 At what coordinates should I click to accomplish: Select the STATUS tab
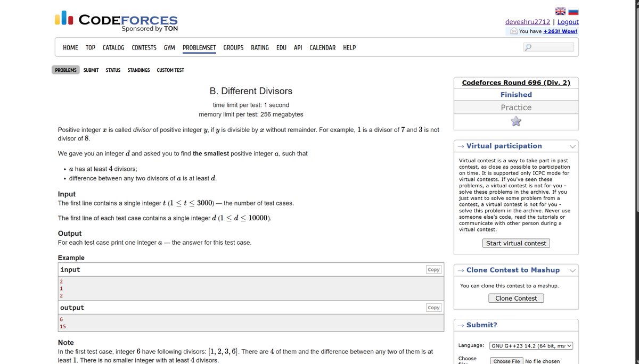[113, 70]
